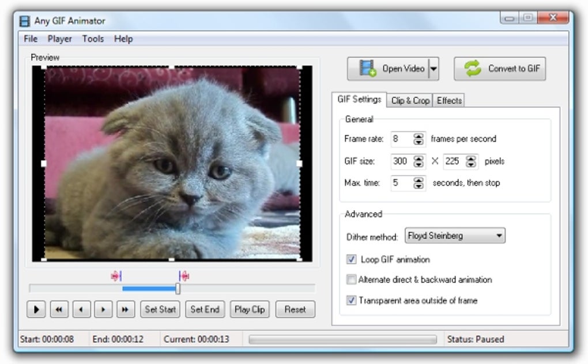Click the Reset button
The height and width of the screenshot is (364, 588).
coord(295,309)
